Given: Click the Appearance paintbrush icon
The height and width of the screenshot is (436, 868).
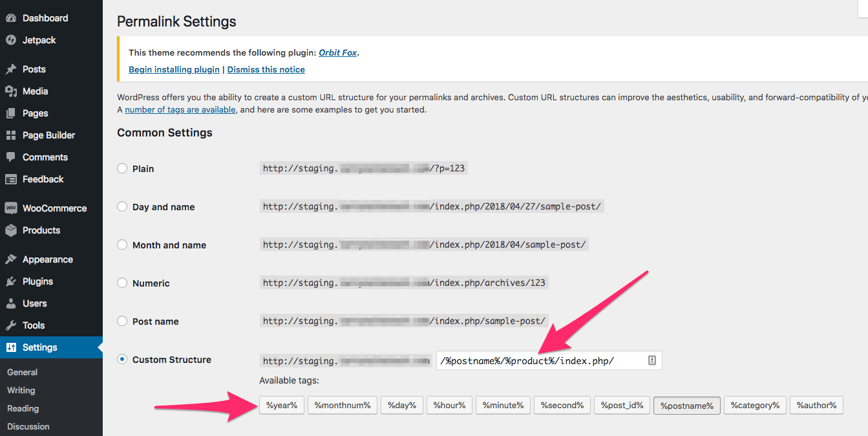Looking at the screenshot, I should tap(11, 259).
